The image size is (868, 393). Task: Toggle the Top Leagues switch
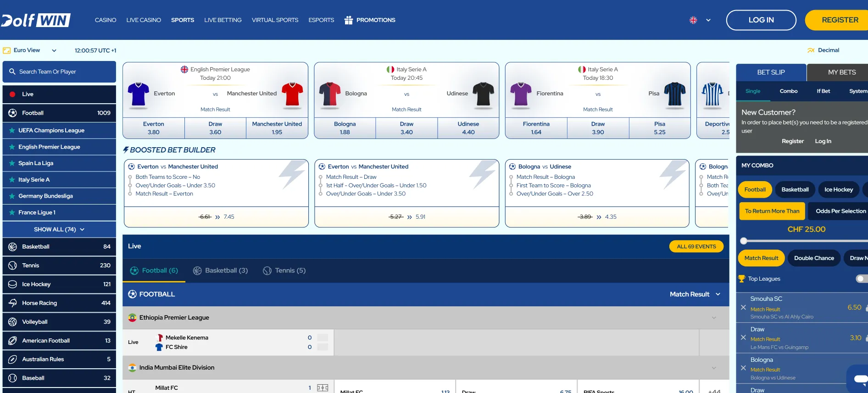tap(861, 279)
